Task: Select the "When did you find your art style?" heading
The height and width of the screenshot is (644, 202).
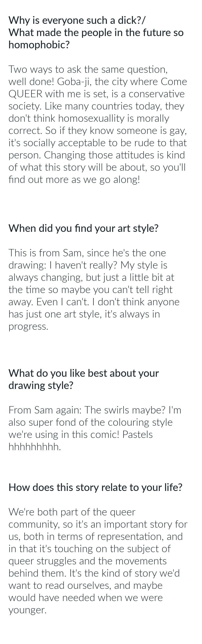Action: click(83, 228)
